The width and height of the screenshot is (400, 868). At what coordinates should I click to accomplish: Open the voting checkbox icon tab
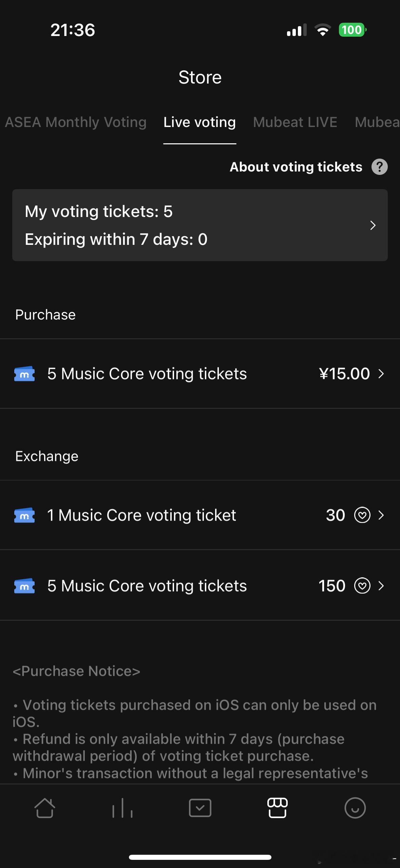[200, 808]
